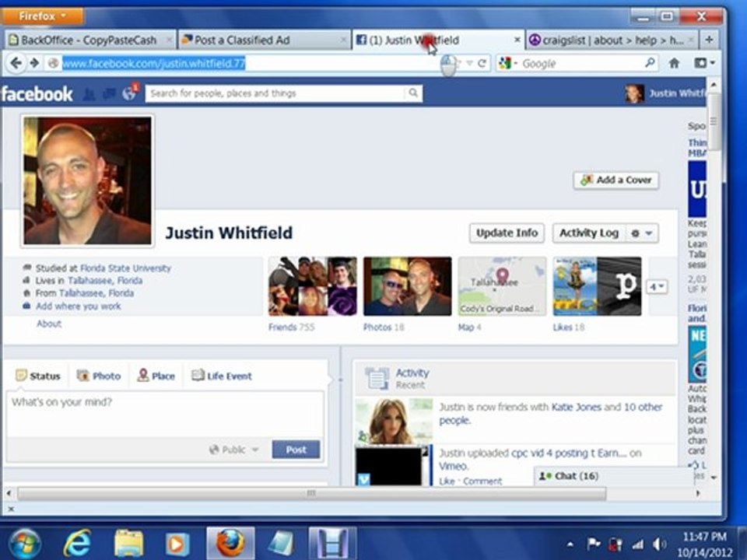The width and height of the screenshot is (747, 560).
Task: Select the Photo composer tab
Action: [x=99, y=376]
